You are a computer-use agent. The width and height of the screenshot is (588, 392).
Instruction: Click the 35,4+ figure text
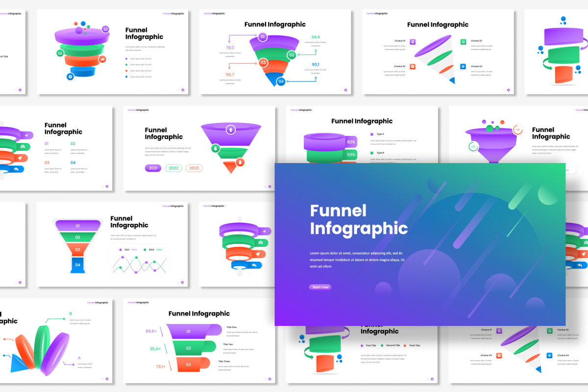point(155,349)
